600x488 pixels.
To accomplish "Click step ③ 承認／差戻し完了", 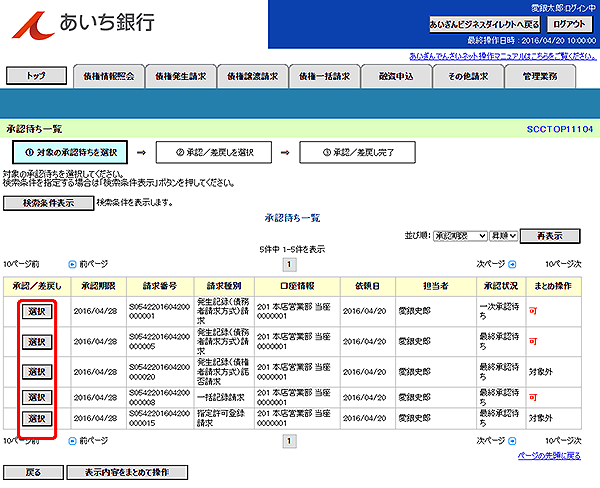I will point(357,152).
